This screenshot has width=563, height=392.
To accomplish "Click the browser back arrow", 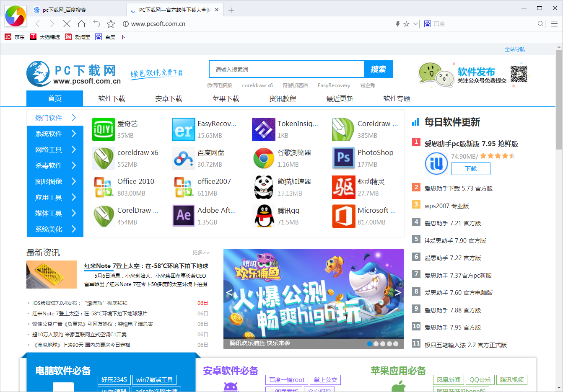I will [x=38, y=24].
